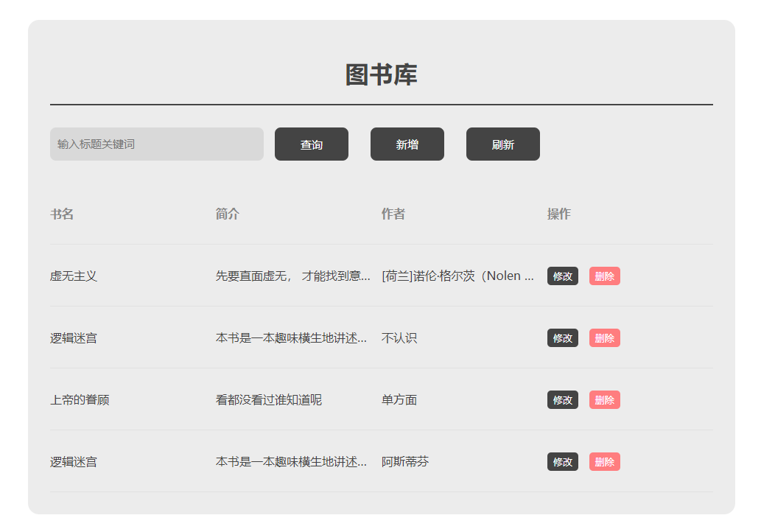
Task: Click the 新增 add button
Action: [x=407, y=144]
